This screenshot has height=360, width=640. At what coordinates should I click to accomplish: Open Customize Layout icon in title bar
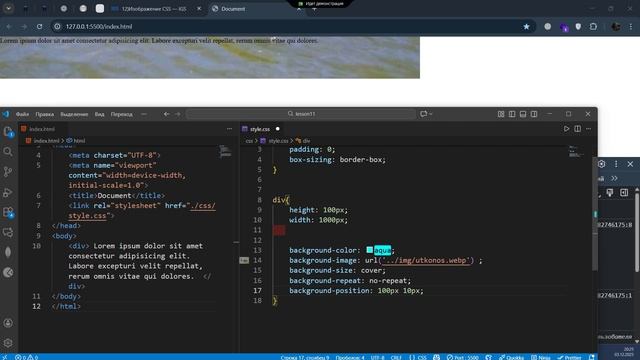(501, 114)
